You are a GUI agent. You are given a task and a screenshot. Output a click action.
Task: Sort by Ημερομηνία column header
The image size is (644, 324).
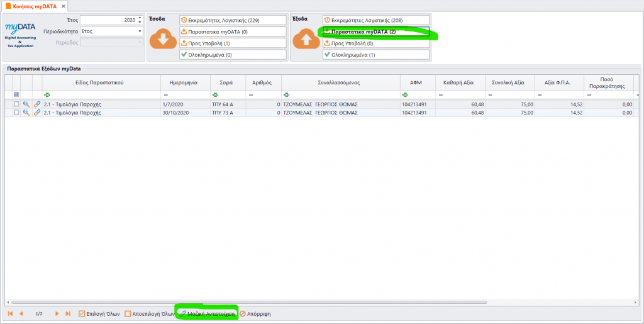[186, 82]
